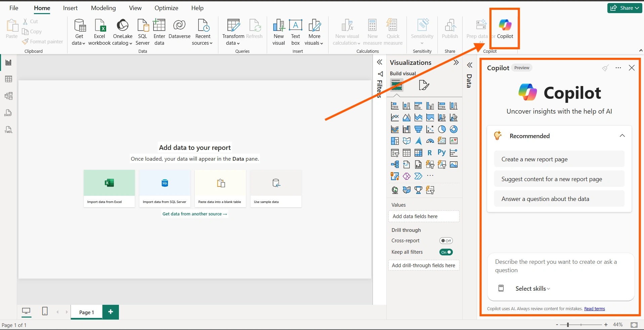Click Get more visuals ellipsis
Screen dimensions: 644x330
[430, 175]
